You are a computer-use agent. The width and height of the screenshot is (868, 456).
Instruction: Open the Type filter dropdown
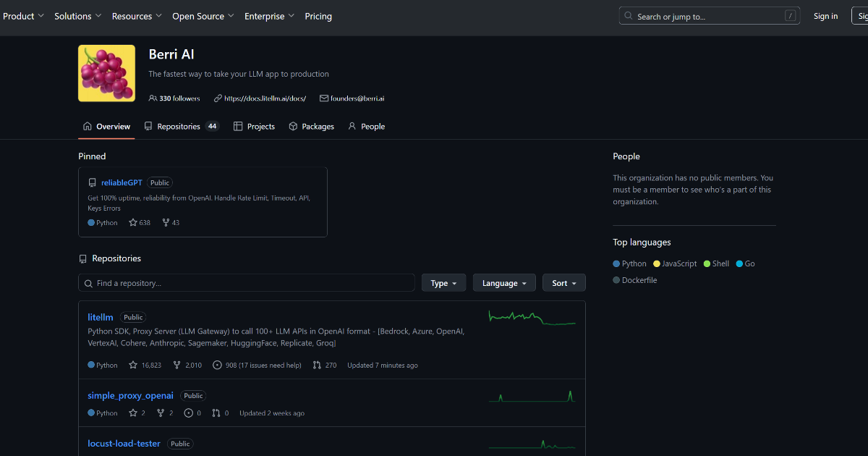[443, 282]
